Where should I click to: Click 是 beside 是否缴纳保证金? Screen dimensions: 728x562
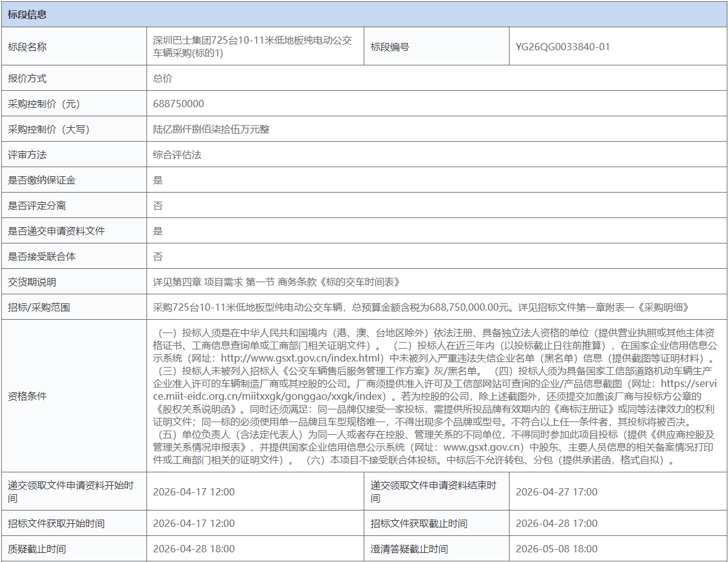click(156, 180)
